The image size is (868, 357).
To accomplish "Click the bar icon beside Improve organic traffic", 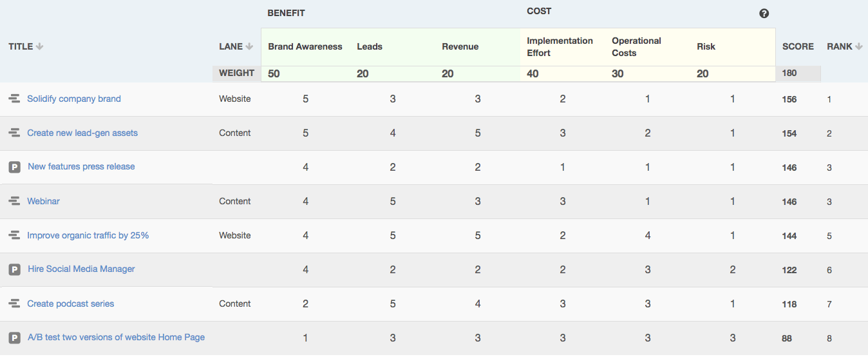I will [14, 235].
